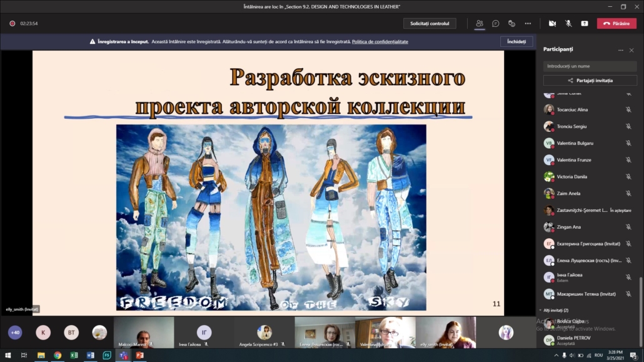Click muted mic icon for Макаришин Тетяна
The width and height of the screenshot is (644, 362).
[628, 294]
